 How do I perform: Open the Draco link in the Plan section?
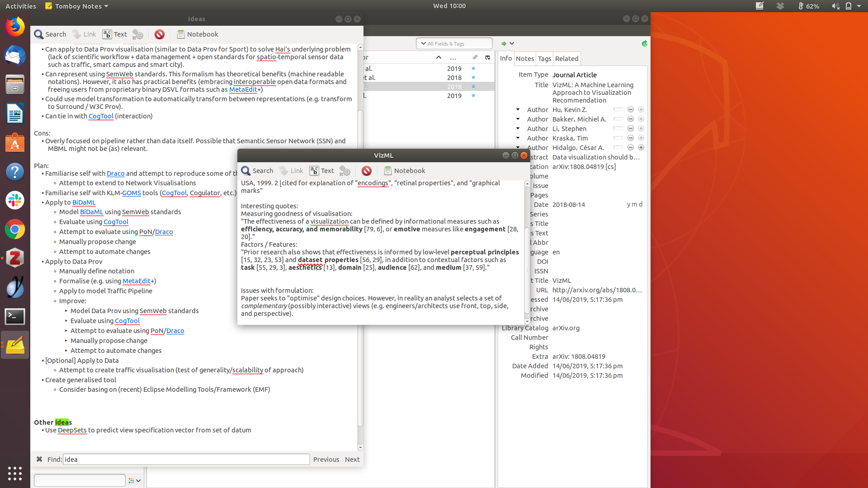pyautogui.click(x=115, y=174)
